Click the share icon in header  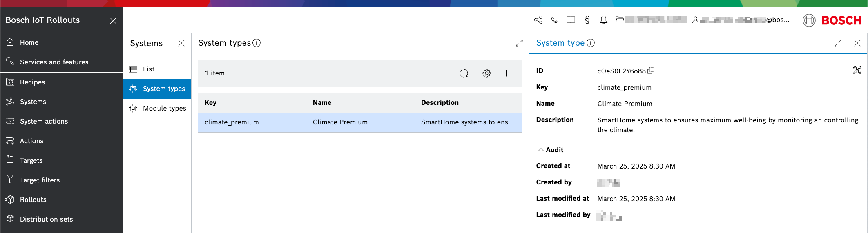pos(538,20)
